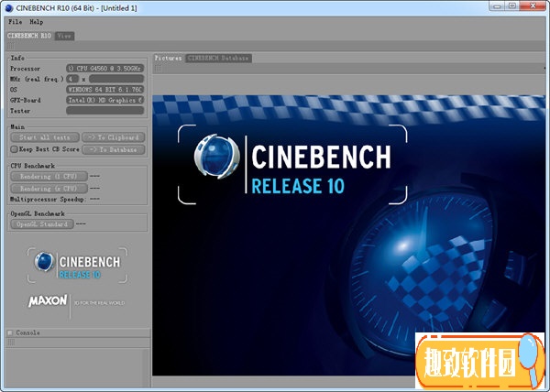Click the Cinebench splash picture in viewer
This screenshot has width=550, height=392.
(x=348, y=235)
